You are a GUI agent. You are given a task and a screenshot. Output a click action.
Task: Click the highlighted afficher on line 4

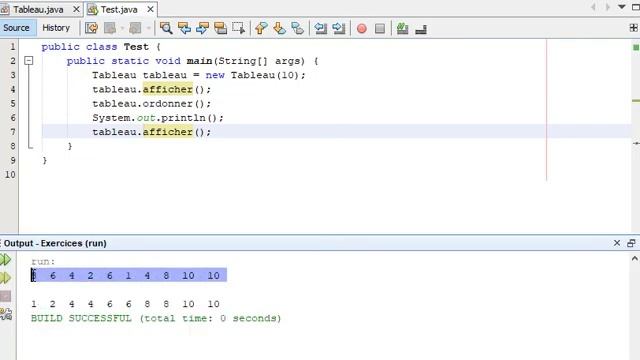click(x=167, y=89)
